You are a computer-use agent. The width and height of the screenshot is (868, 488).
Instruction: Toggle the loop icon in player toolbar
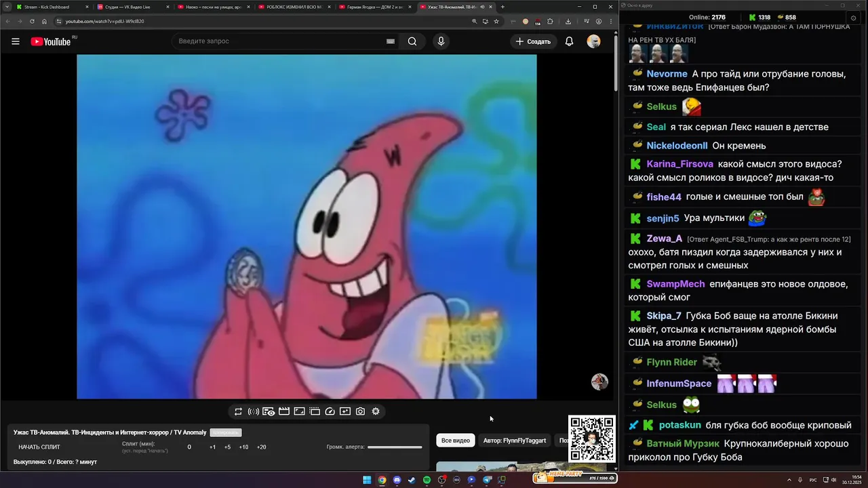click(238, 411)
